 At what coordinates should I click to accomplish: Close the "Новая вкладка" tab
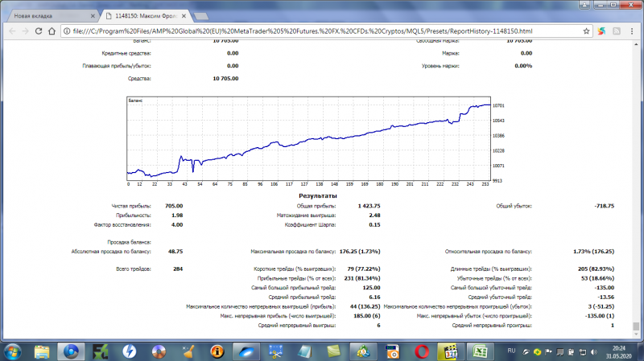pos(93,16)
